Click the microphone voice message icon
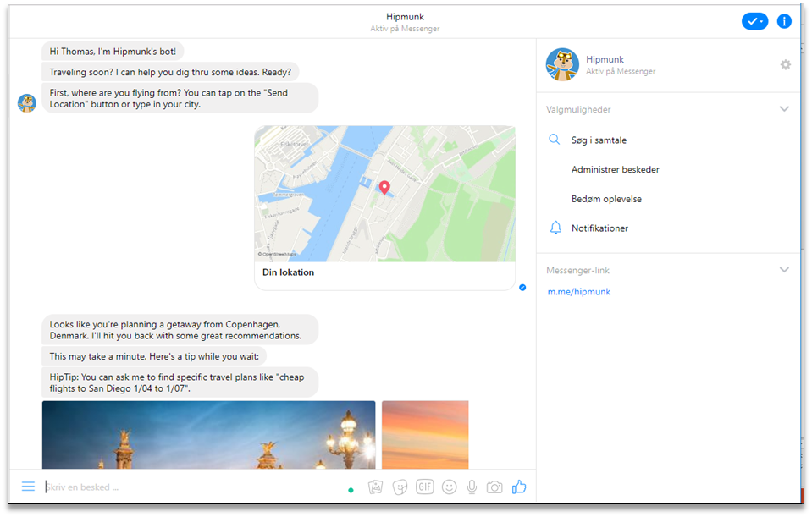The height and width of the screenshot is (517, 812). (472, 487)
